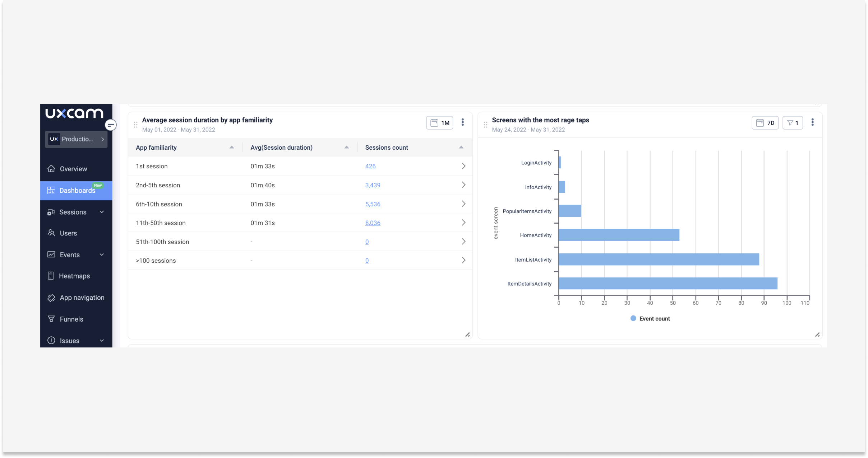This screenshot has width=868, height=458.
Task: Open the 3,439 sessions count link
Action: tap(373, 185)
